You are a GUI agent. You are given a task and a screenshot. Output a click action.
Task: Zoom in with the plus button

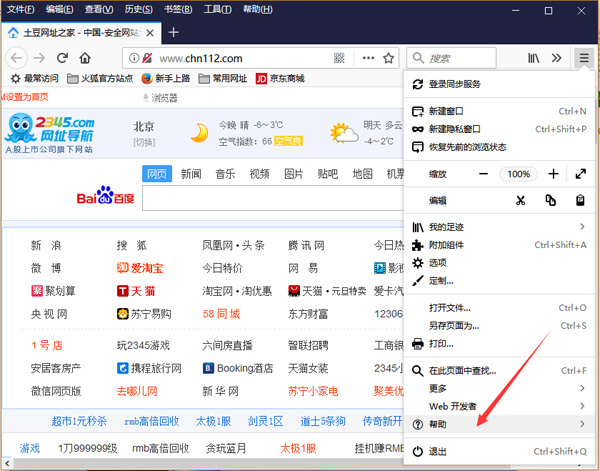[x=553, y=174]
